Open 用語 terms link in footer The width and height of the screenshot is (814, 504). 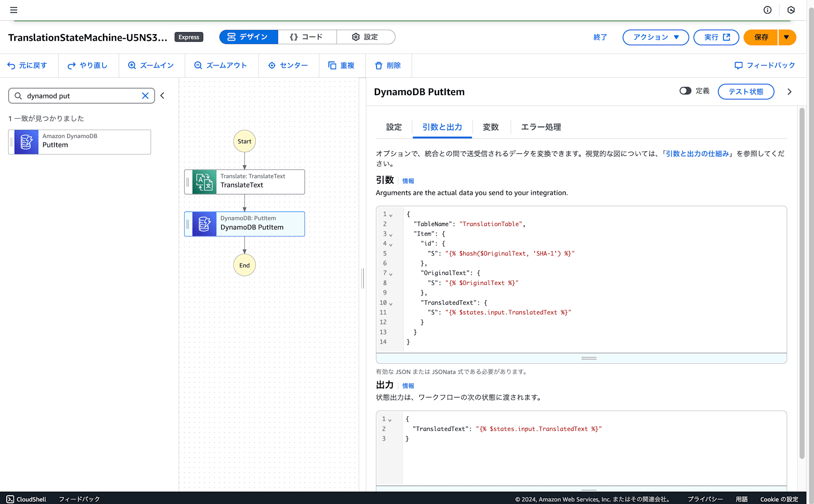click(742, 499)
